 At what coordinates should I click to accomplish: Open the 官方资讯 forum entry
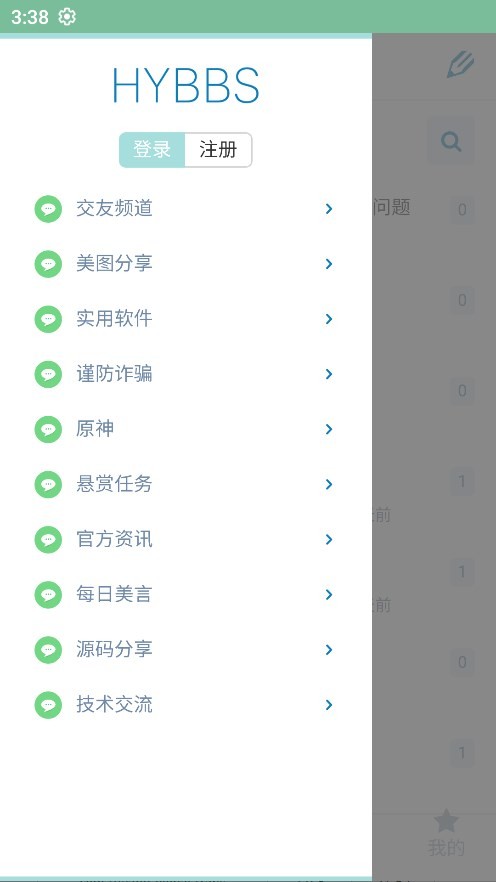coord(186,539)
